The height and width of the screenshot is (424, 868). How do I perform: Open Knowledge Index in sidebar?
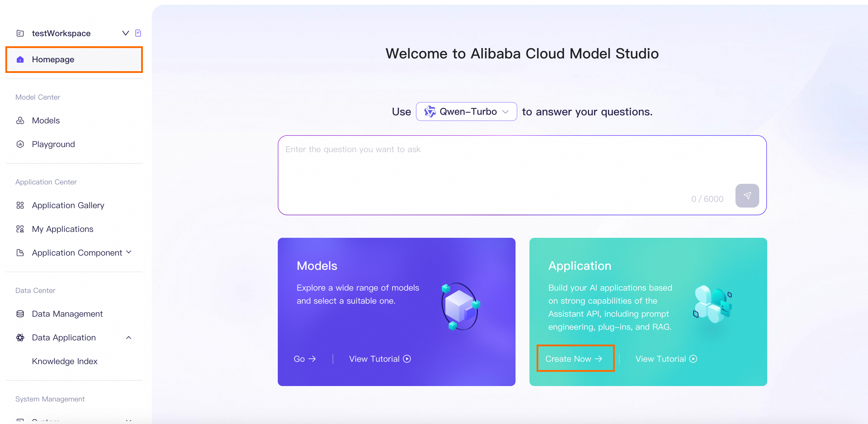(65, 361)
